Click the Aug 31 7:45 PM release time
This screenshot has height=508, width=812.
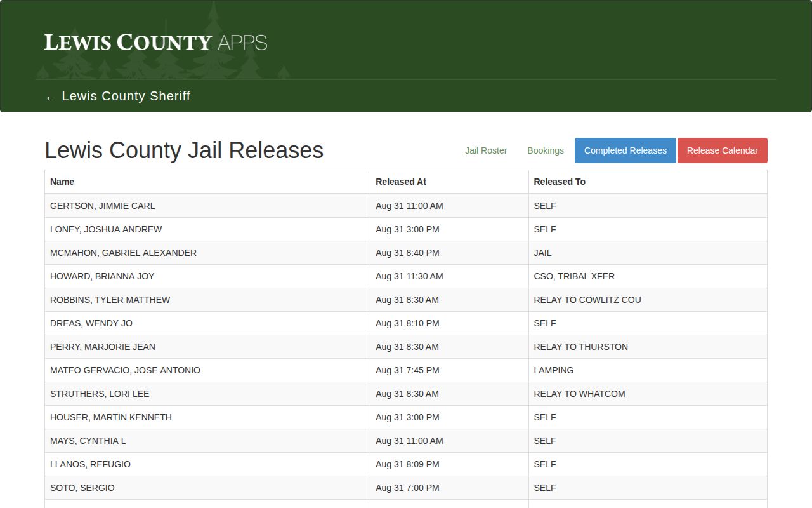[x=407, y=370]
